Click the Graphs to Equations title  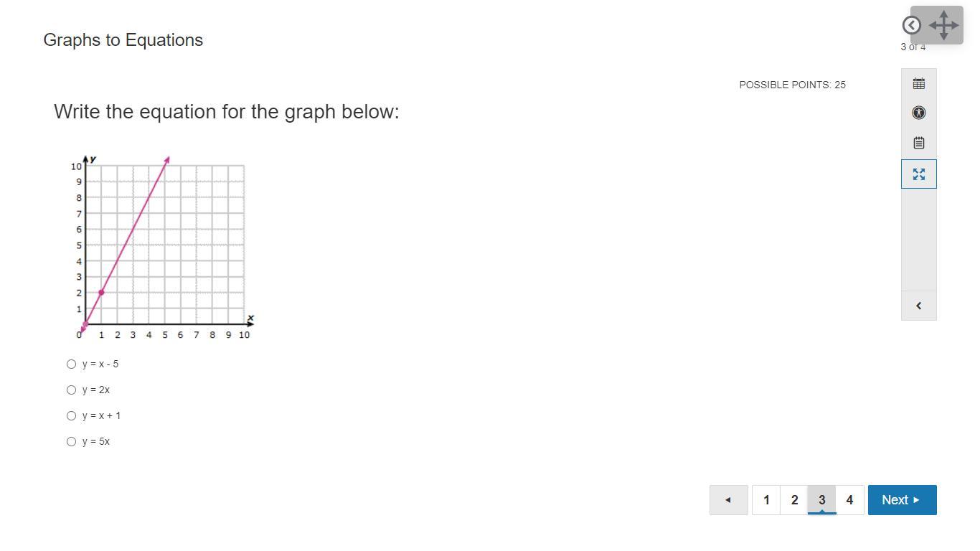coord(123,40)
